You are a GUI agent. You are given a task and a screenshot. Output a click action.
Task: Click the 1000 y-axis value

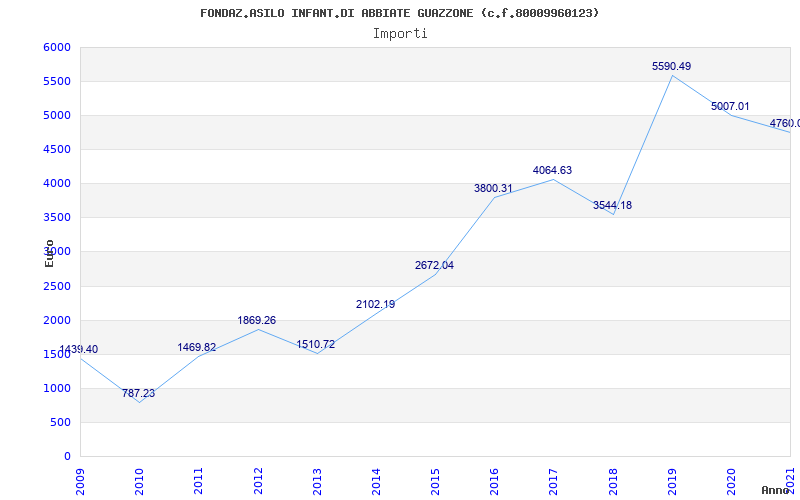click(57, 388)
